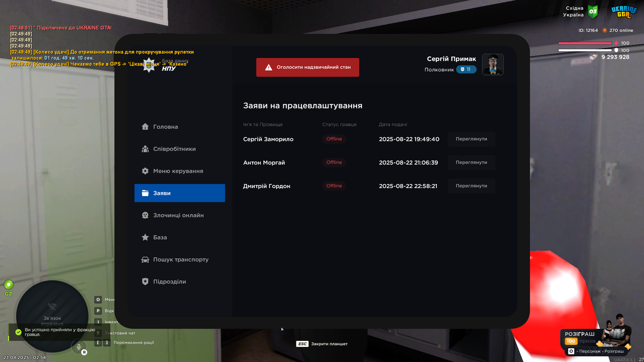644x362 pixels.
Task: Click the star icon beside База
Action: coord(145,237)
